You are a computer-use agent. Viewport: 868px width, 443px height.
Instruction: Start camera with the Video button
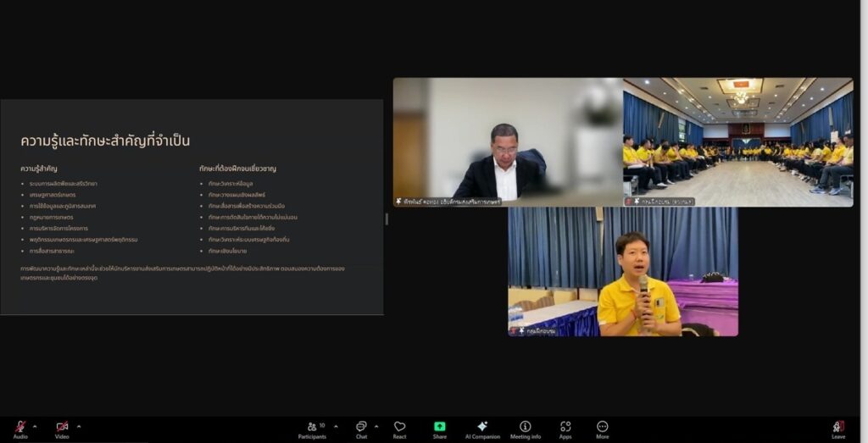(x=62, y=427)
